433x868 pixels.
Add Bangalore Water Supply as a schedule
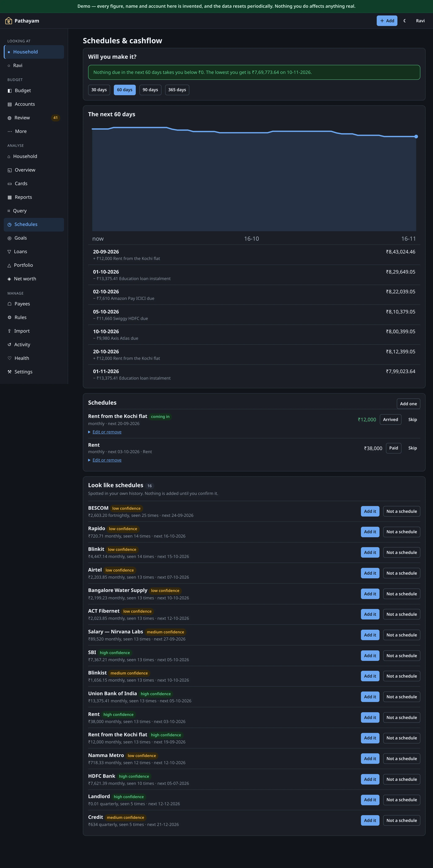pos(370,594)
